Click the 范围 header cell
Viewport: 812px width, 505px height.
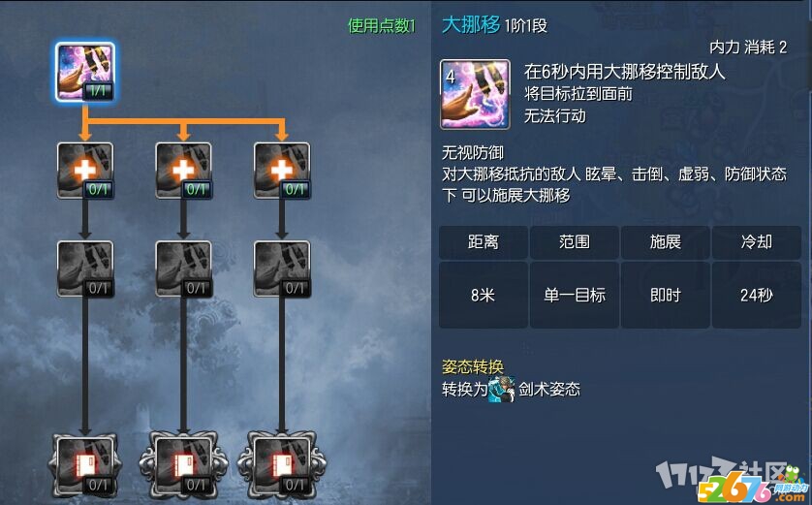(x=575, y=242)
